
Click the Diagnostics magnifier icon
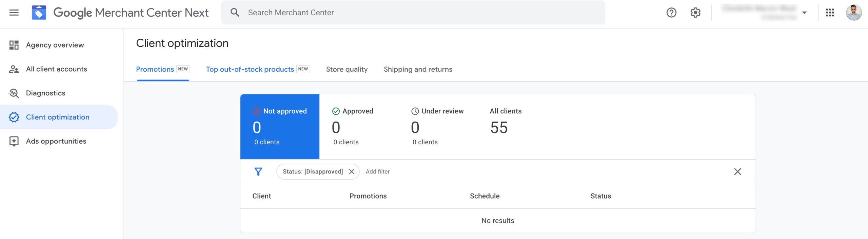point(14,93)
